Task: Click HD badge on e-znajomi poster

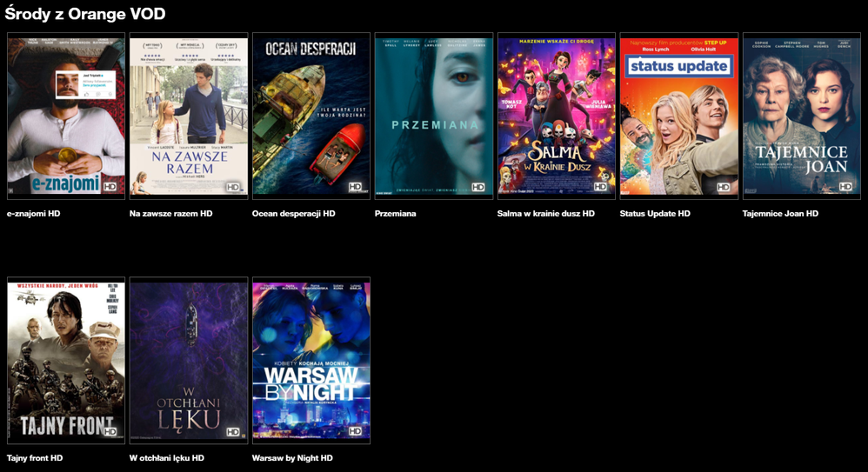Action: 110,187
